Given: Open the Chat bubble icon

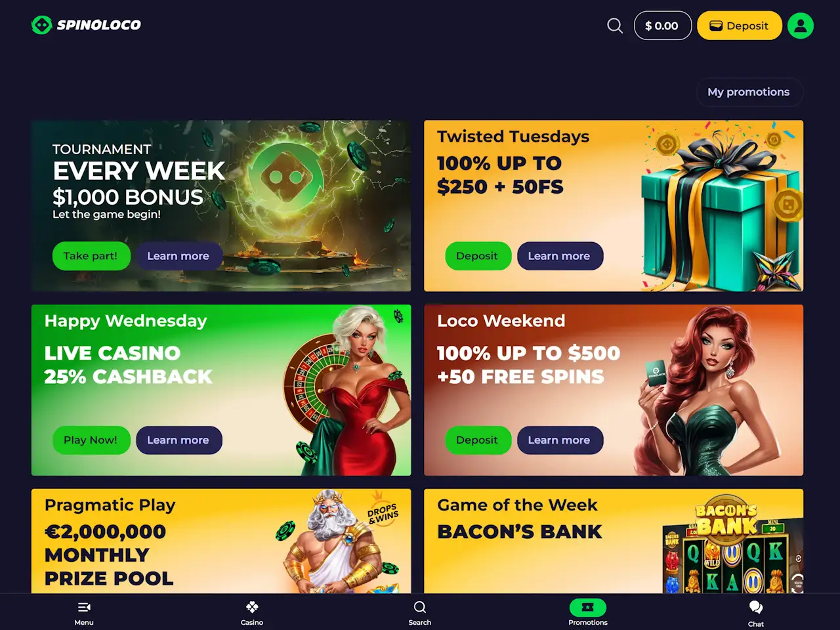Looking at the screenshot, I should click(x=756, y=607).
